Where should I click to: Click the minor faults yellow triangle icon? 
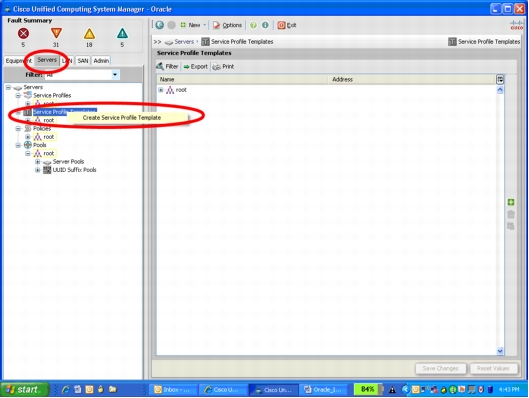pos(89,33)
